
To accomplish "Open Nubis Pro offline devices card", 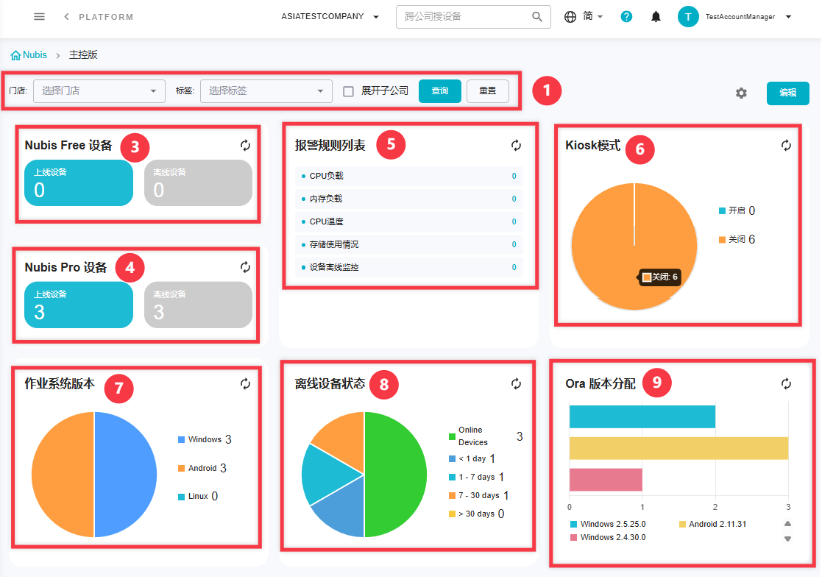I will pyautogui.click(x=198, y=305).
